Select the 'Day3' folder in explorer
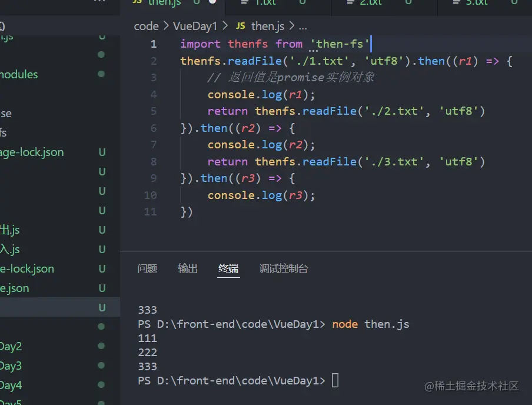Screen dimensions: 532x405 (11, 366)
